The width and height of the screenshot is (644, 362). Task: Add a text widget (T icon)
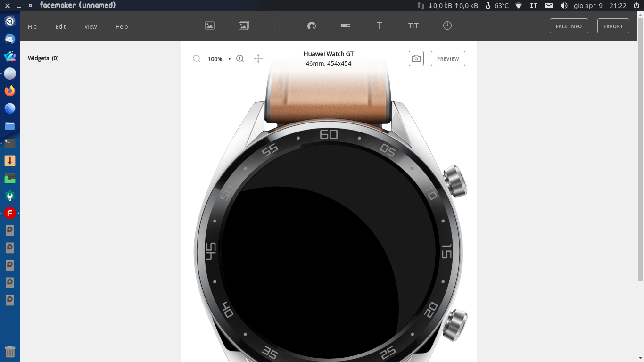[x=380, y=26]
